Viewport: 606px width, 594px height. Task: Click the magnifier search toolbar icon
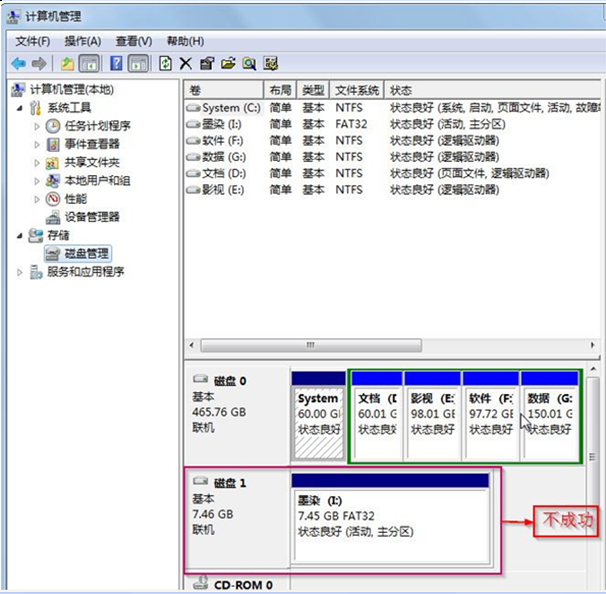pos(248,63)
